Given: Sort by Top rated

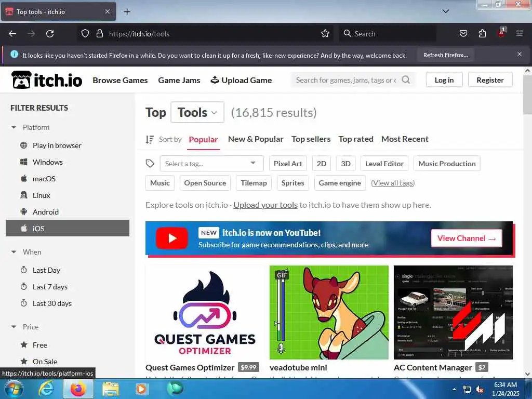Looking at the screenshot, I should pyautogui.click(x=356, y=139).
